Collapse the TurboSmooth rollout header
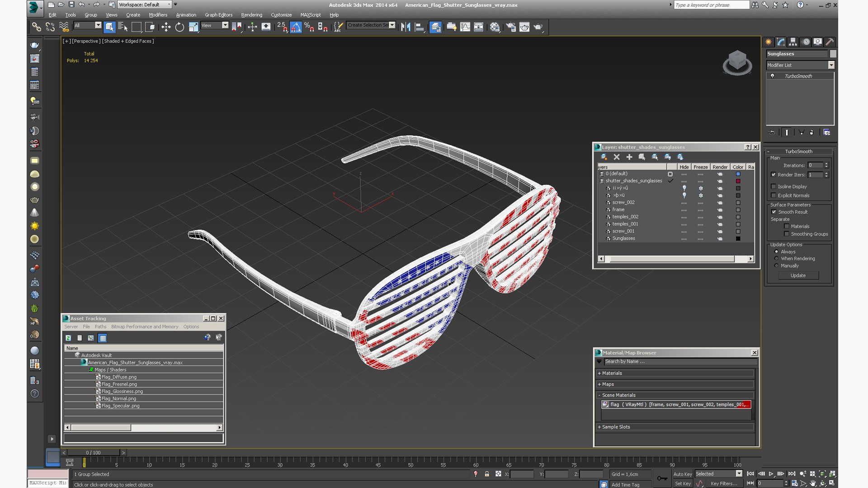This screenshot has width=868, height=488. (x=798, y=151)
